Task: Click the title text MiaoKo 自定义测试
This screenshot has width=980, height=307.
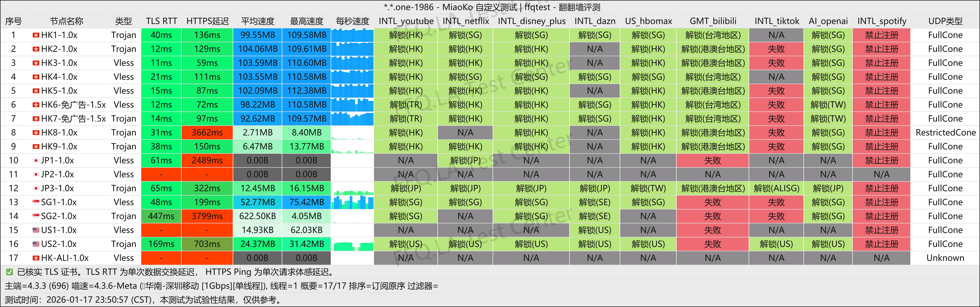Action: coord(479,7)
